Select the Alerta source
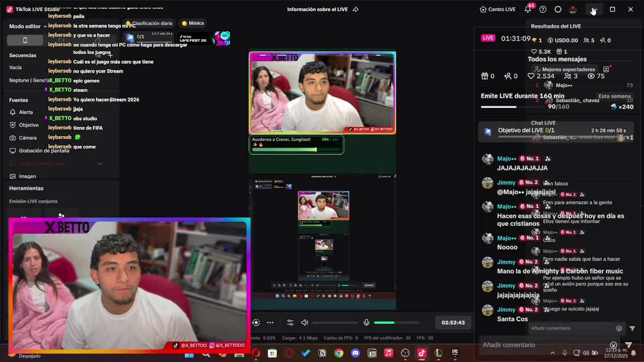644x362 pixels. point(21,112)
